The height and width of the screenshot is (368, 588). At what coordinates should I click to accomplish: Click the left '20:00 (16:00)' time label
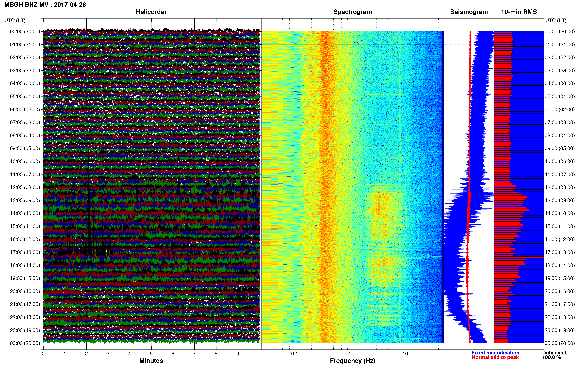pyautogui.click(x=25, y=291)
